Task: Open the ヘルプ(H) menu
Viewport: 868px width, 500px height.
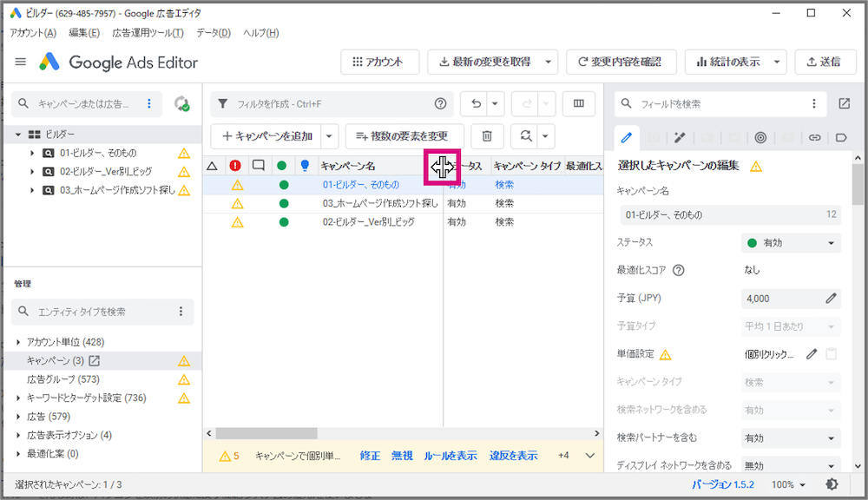Action: [x=260, y=33]
